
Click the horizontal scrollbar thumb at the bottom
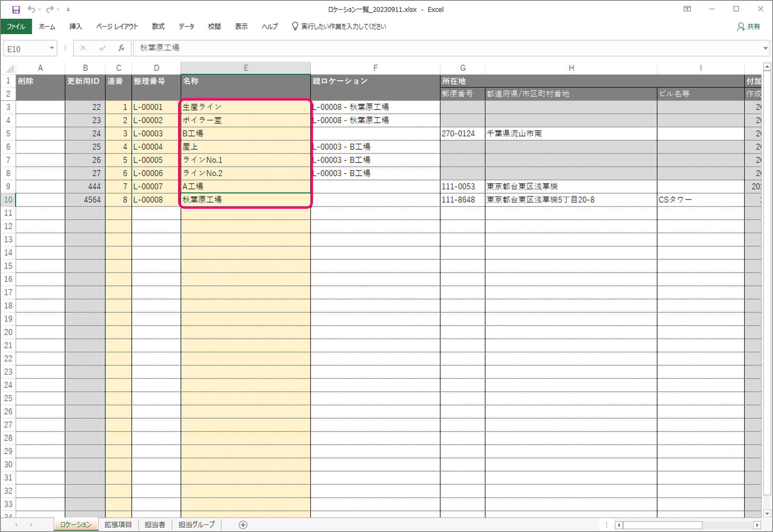(x=662, y=525)
